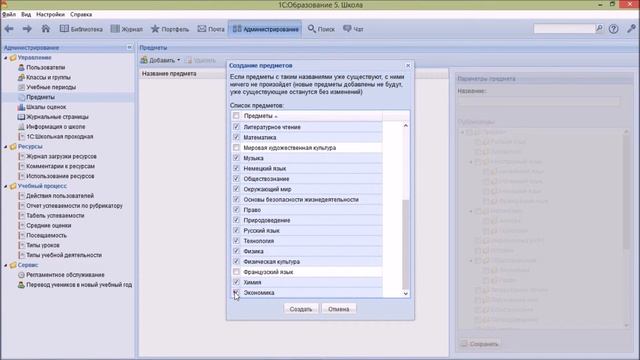Click the Технология subject row
The image size is (640, 360).
[307, 241]
